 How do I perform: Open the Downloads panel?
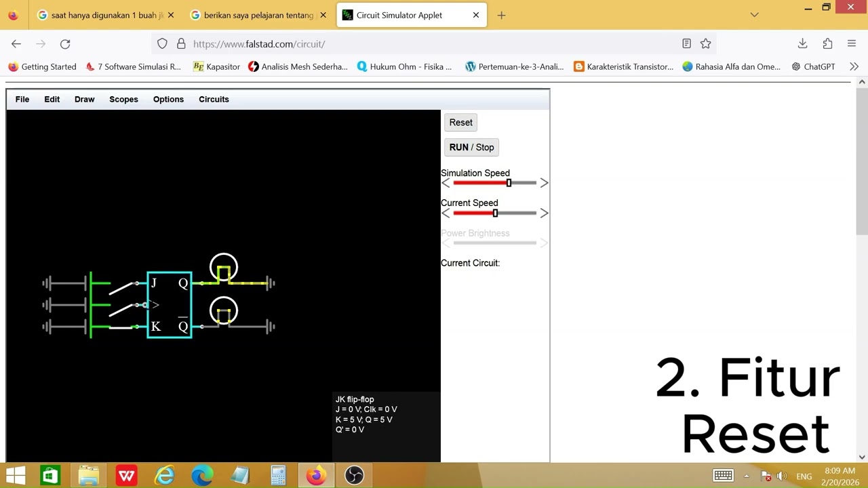(x=802, y=43)
